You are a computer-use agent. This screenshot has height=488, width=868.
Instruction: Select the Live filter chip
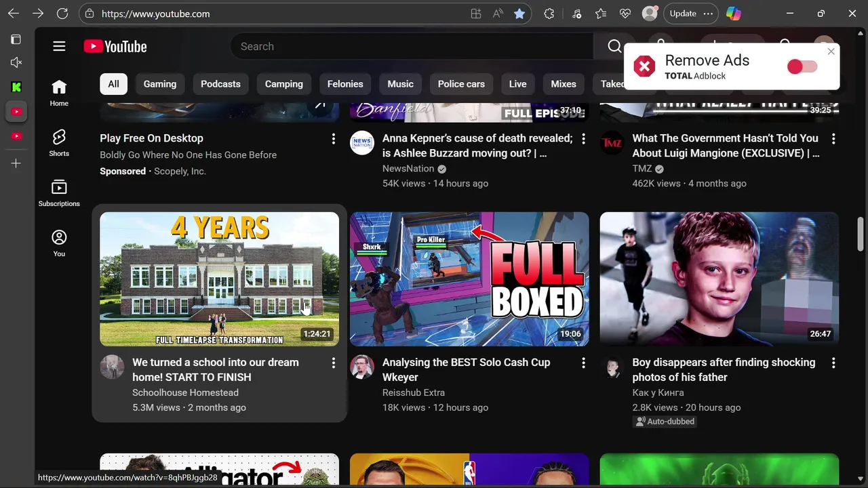[x=518, y=84]
